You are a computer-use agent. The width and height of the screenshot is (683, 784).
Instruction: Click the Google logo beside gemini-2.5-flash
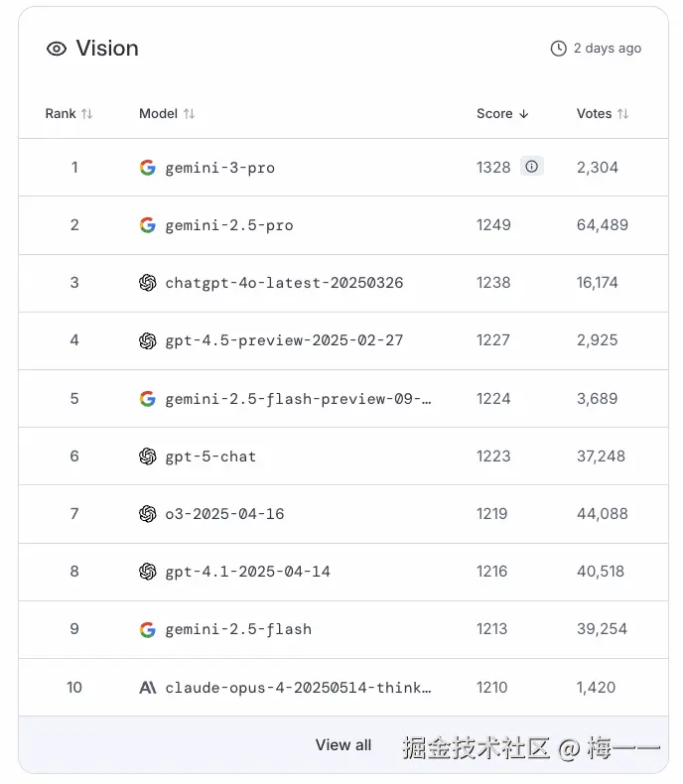coord(148,629)
